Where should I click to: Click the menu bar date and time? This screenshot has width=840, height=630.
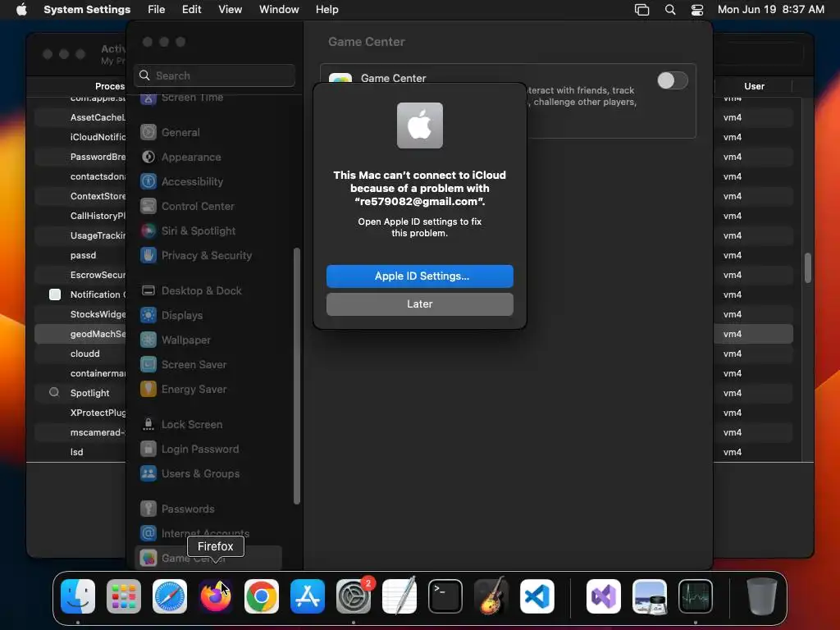[x=770, y=10]
